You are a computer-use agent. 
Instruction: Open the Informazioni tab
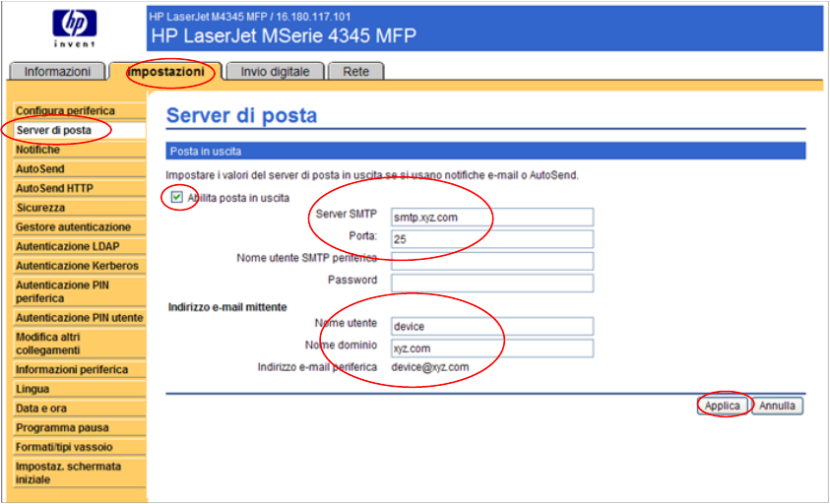[x=57, y=72]
